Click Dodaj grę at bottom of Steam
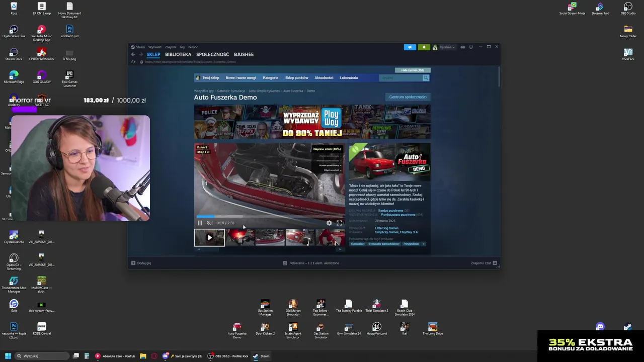Screen dimensions: 644x362 tap(141, 263)
